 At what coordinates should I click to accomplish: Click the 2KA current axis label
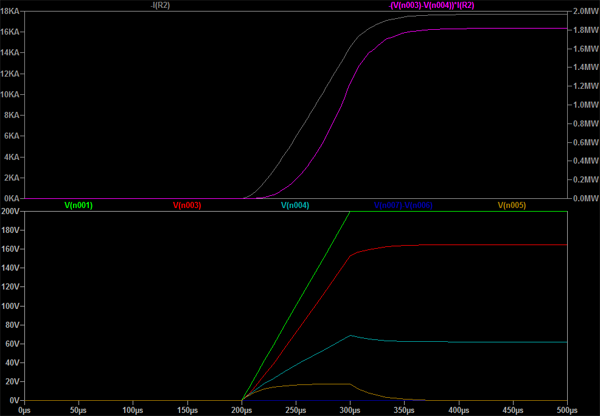11,178
